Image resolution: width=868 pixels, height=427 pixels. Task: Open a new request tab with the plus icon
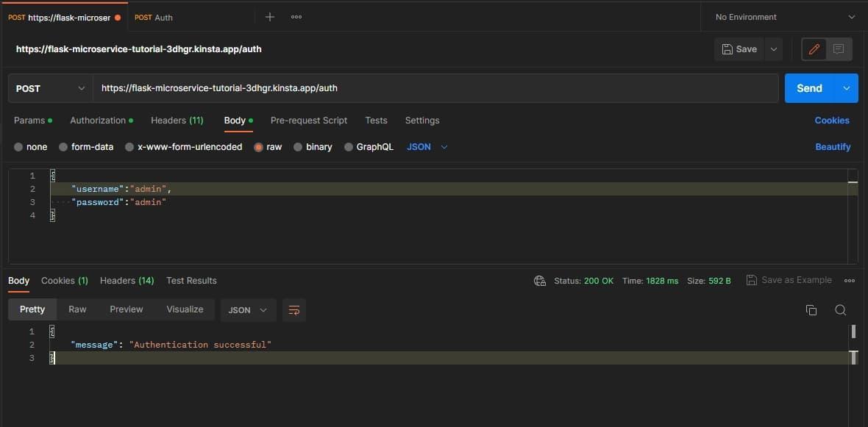click(269, 16)
